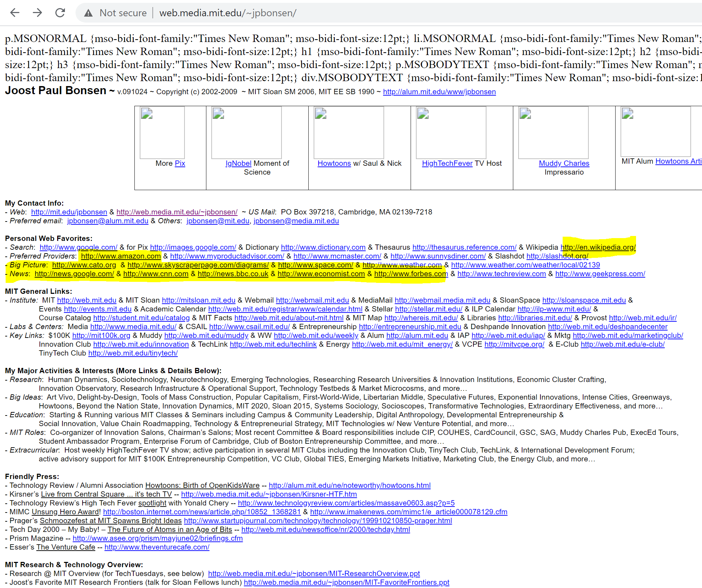Open http://images.google.com/ link
702x588 pixels.
tap(193, 247)
